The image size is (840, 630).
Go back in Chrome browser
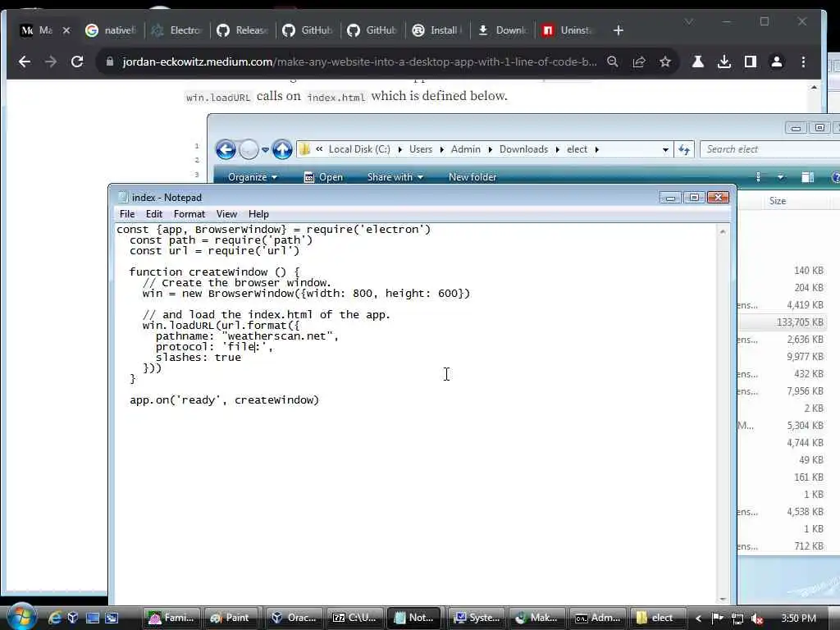(x=24, y=62)
